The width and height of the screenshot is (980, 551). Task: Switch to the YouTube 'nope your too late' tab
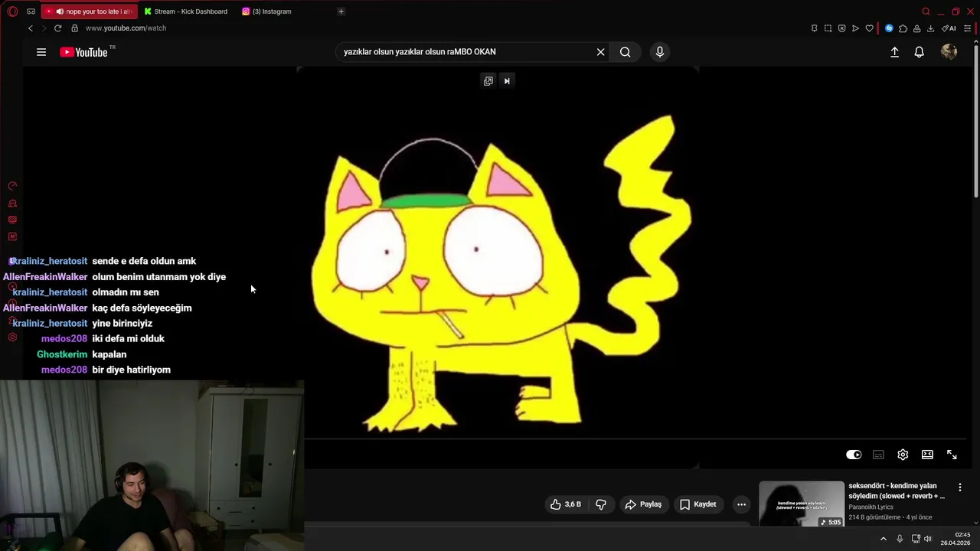coord(89,11)
